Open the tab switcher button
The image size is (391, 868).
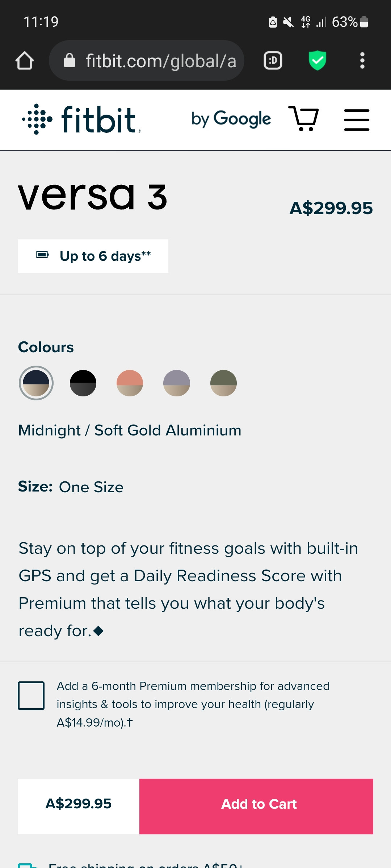coord(273,60)
